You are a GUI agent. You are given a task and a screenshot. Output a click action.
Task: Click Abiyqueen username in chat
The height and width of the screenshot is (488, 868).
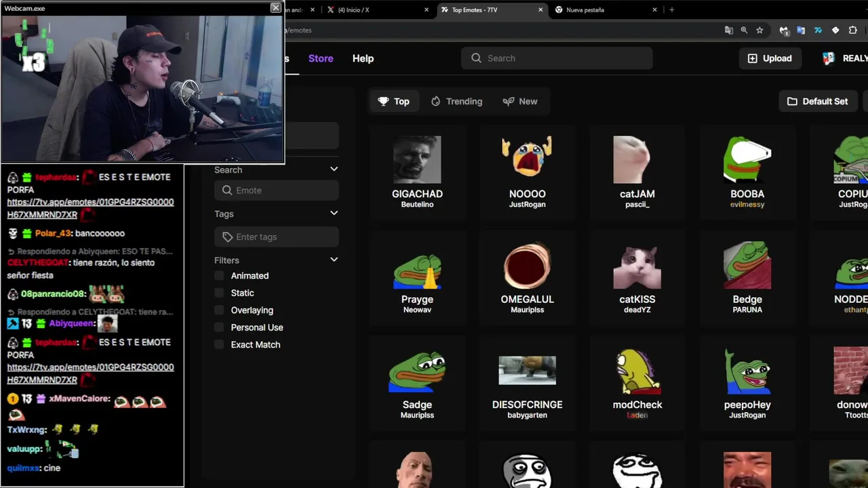(x=71, y=323)
